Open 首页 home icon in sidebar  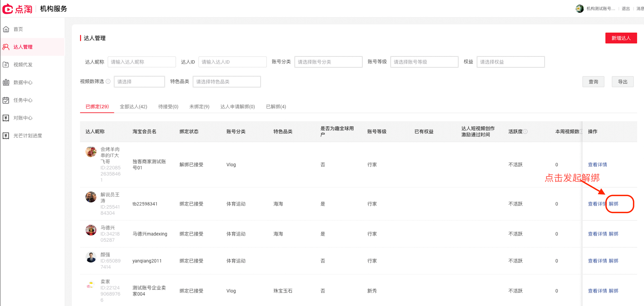(6, 29)
